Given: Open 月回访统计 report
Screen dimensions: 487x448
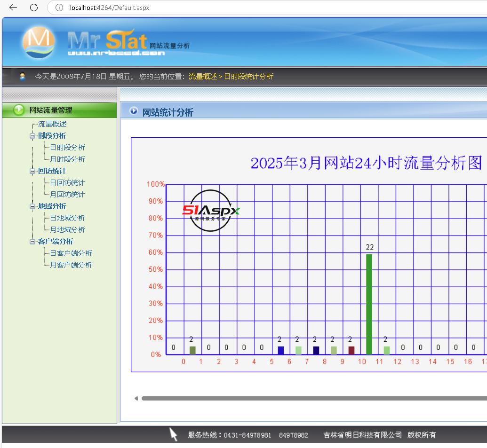Looking at the screenshot, I should (67, 195).
